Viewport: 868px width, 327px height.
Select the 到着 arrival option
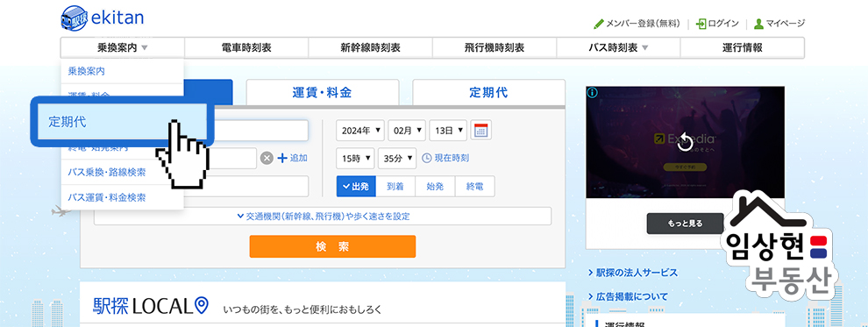(395, 187)
